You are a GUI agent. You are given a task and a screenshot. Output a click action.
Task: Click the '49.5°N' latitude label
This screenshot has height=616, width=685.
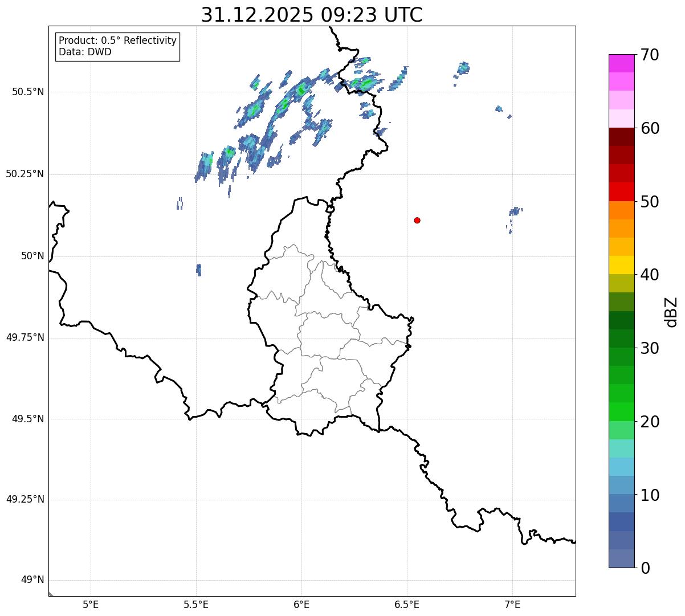click(x=27, y=419)
